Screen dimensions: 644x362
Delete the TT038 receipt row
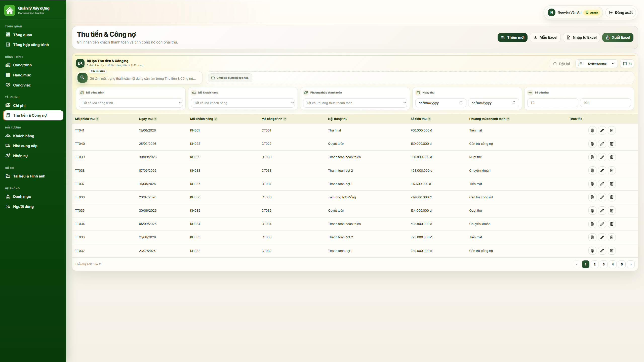(x=612, y=170)
